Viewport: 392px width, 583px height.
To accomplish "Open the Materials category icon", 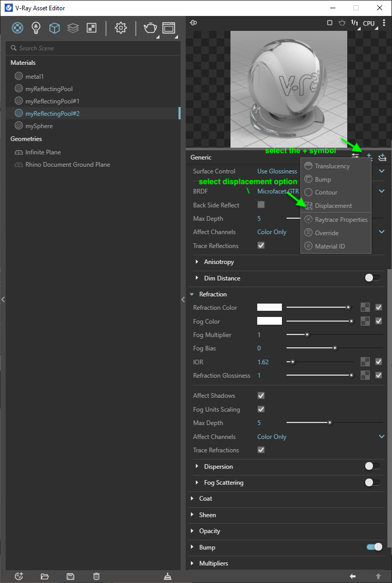I will coord(17,28).
